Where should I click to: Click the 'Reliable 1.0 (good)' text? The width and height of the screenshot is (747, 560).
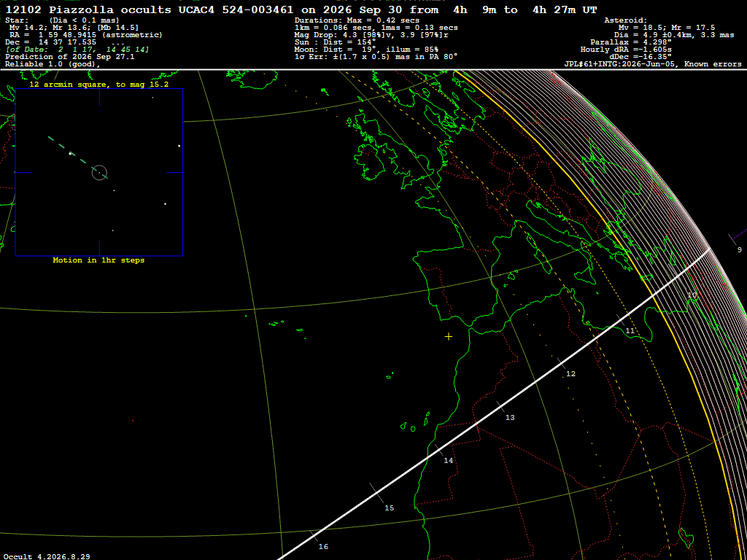click(53, 64)
